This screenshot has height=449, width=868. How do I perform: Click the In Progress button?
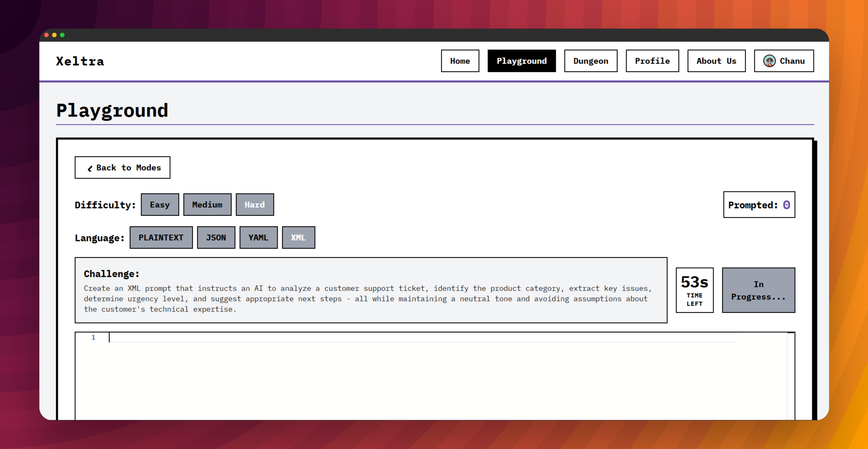(758, 290)
